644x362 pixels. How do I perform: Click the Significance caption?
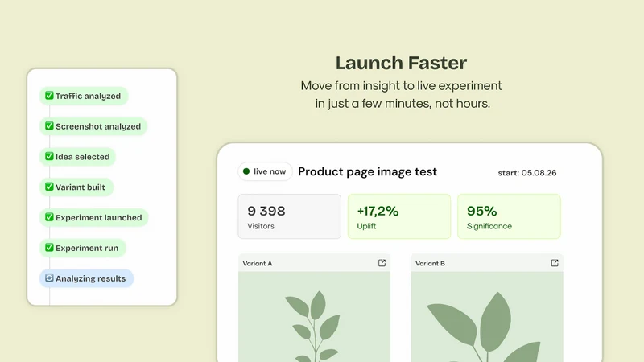coord(489,226)
